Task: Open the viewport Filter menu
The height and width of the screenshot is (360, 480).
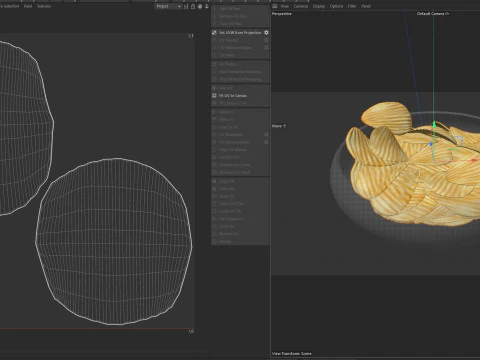Action: (x=352, y=6)
